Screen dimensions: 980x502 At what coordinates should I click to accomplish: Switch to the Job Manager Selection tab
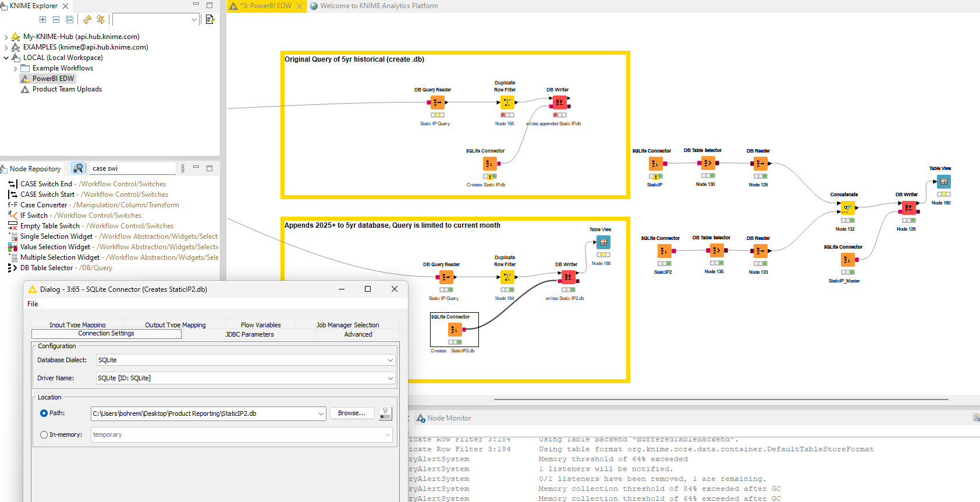347,325
